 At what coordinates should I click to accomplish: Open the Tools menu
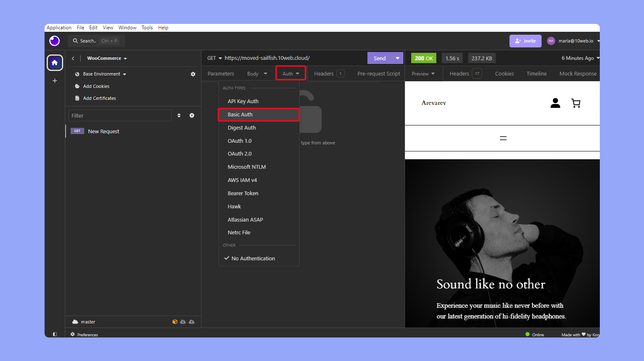click(147, 28)
